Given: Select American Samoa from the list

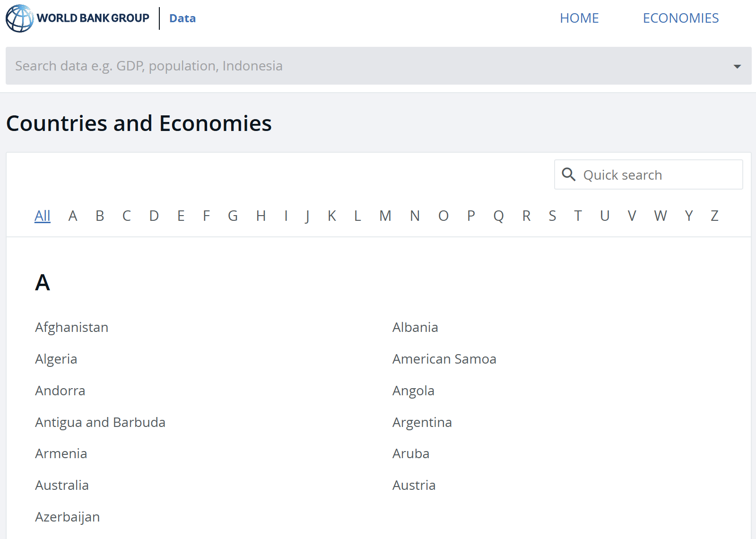Looking at the screenshot, I should tap(444, 358).
